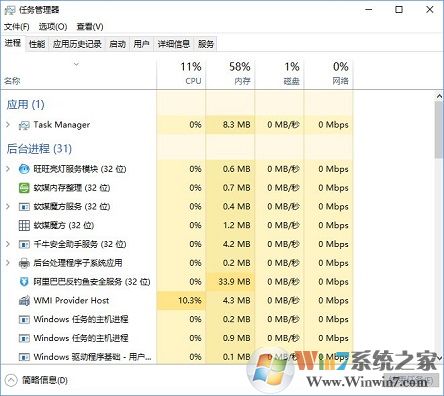This screenshot has width=444, height=396.
Task: Click the Task Manager title bar app icon
Action: pos(10,10)
